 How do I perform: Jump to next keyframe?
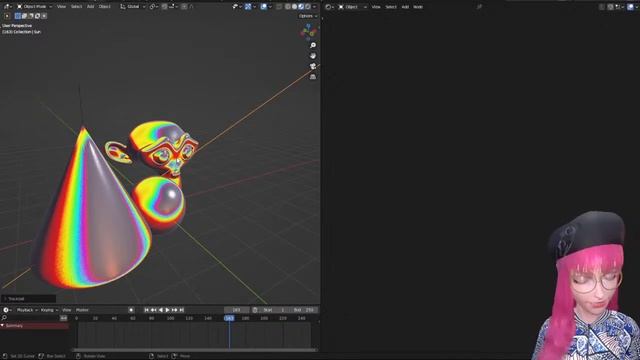pos(174,310)
